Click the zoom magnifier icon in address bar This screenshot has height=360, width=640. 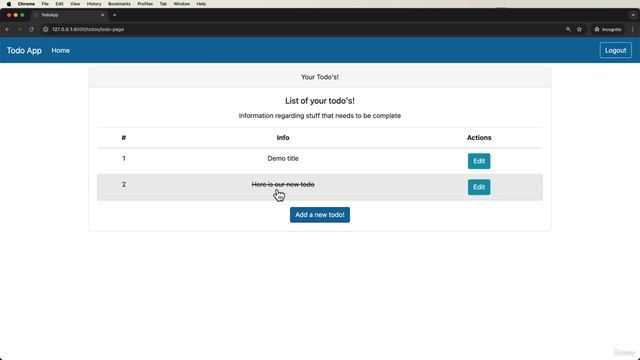tap(568, 29)
